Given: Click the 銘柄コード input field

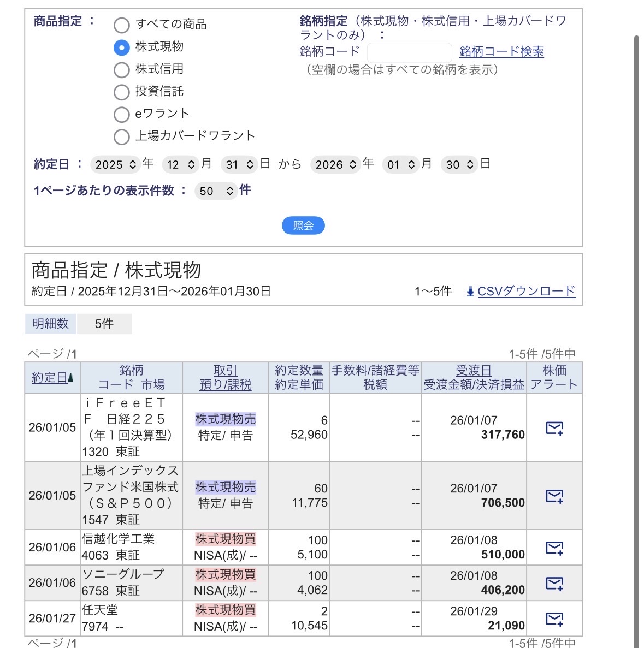Looking at the screenshot, I should tap(409, 52).
